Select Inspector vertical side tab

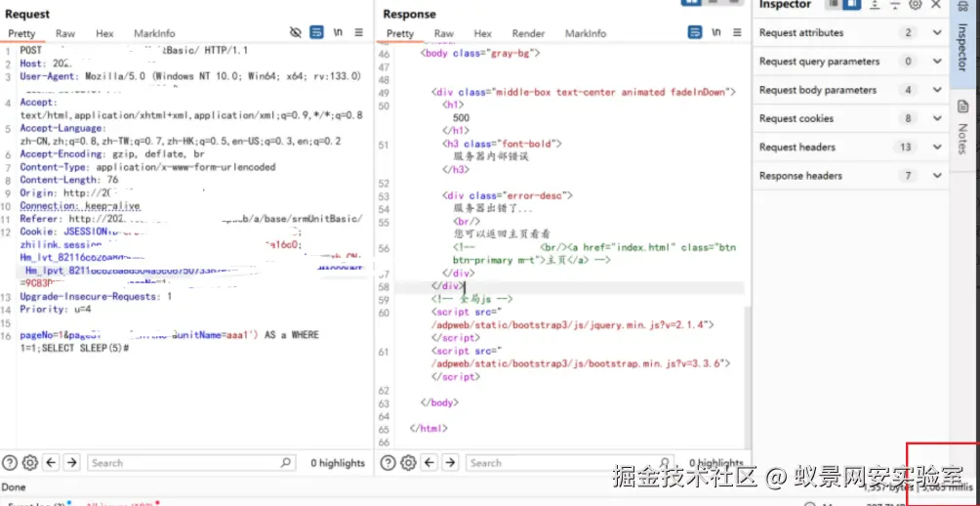tap(963, 44)
